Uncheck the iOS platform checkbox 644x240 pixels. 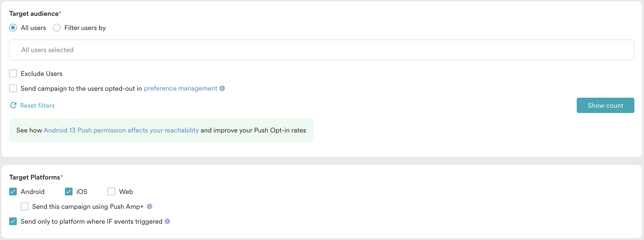[x=68, y=192]
